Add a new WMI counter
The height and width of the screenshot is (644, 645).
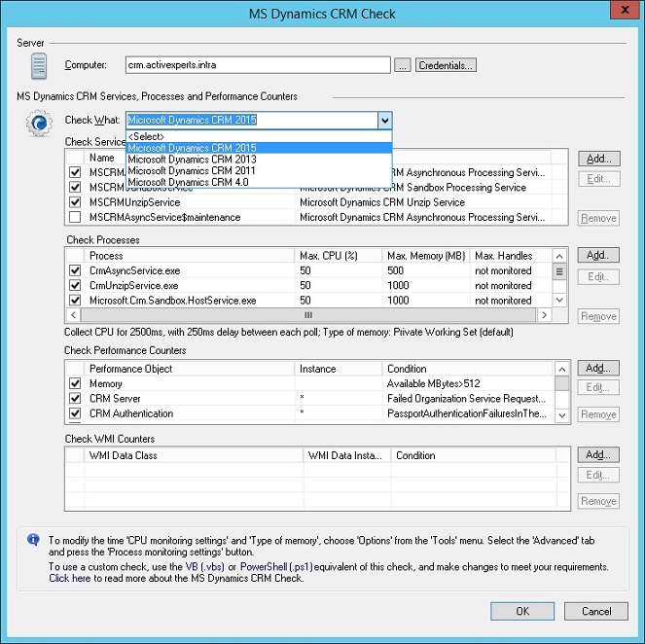pos(598,454)
